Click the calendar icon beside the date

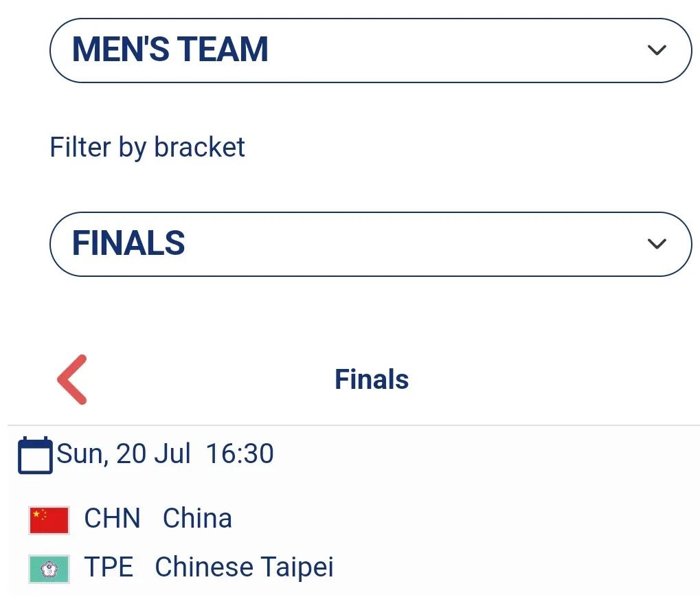pos(35,455)
